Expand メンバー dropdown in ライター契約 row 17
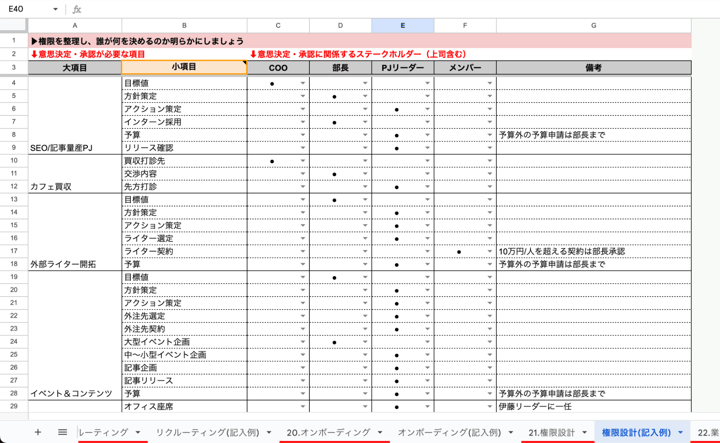 (x=489, y=252)
